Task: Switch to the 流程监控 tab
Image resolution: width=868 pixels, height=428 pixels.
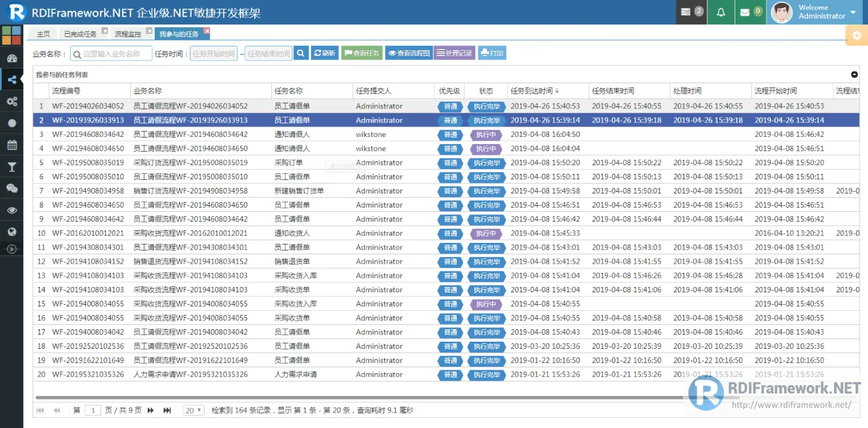Action: click(128, 34)
